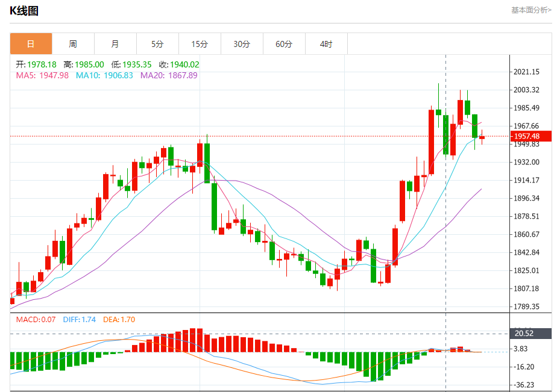Open the 15分 interval tab

[x=200, y=44]
